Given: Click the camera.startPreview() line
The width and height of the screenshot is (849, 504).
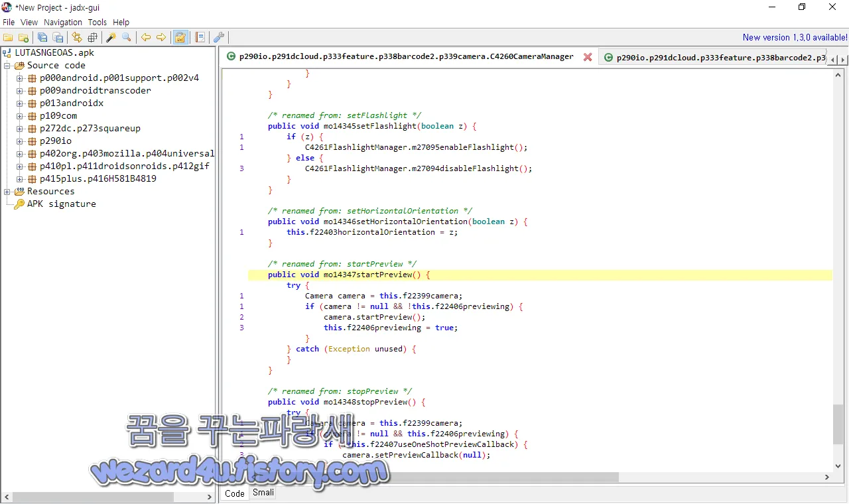Looking at the screenshot, I should pyautogui.click(x=375, y=317).
